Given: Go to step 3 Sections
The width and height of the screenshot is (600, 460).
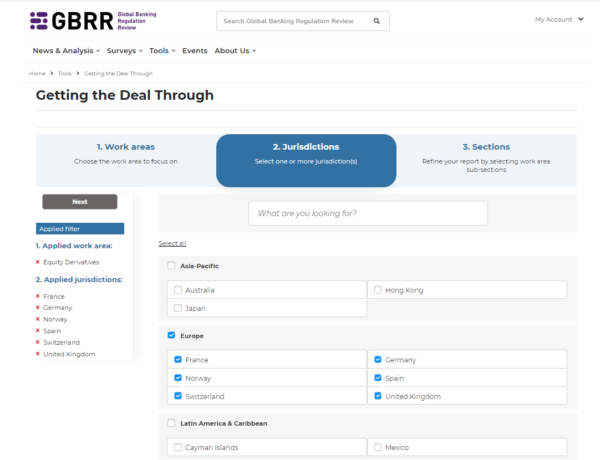Looking at the screenshot, I should (x=486, y=159).
